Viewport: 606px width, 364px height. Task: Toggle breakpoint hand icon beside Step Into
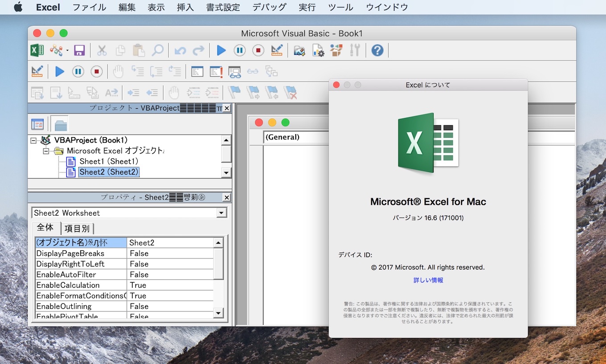click(x=118, y=71)
